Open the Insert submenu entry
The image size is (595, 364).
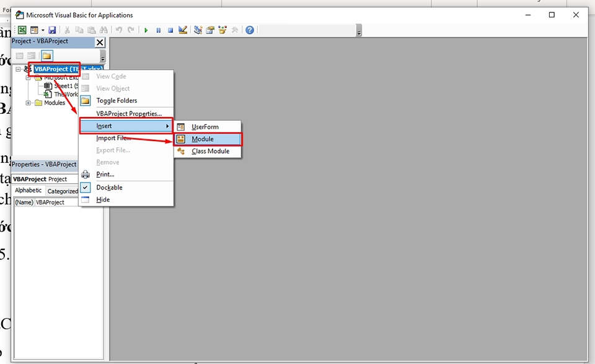(x=126, y=126)
